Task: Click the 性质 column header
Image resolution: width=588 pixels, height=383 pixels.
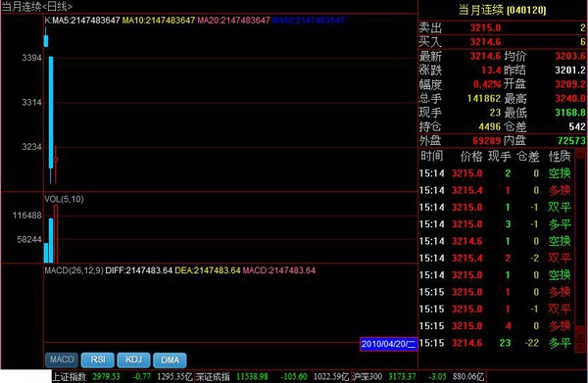Action: point(560,156)
